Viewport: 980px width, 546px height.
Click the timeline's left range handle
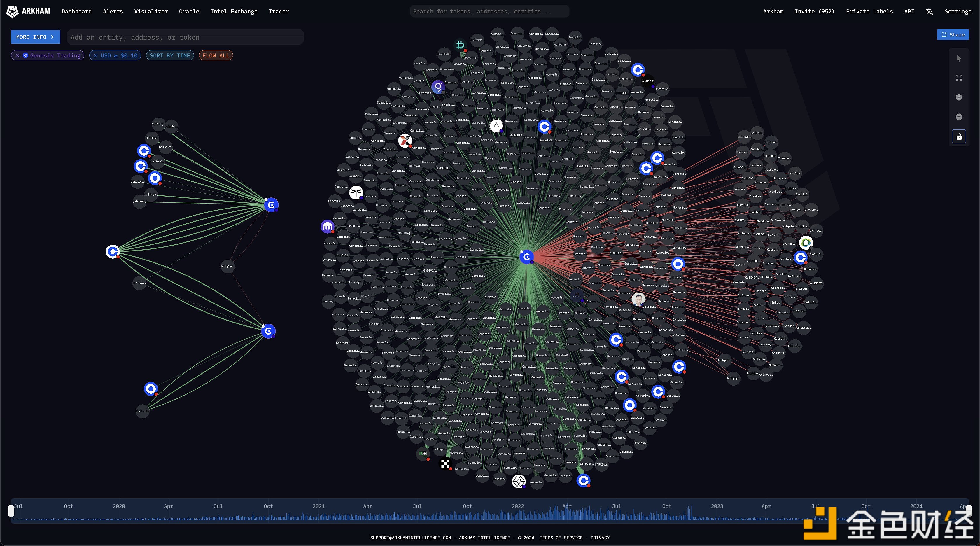click(x=11, y=511)
